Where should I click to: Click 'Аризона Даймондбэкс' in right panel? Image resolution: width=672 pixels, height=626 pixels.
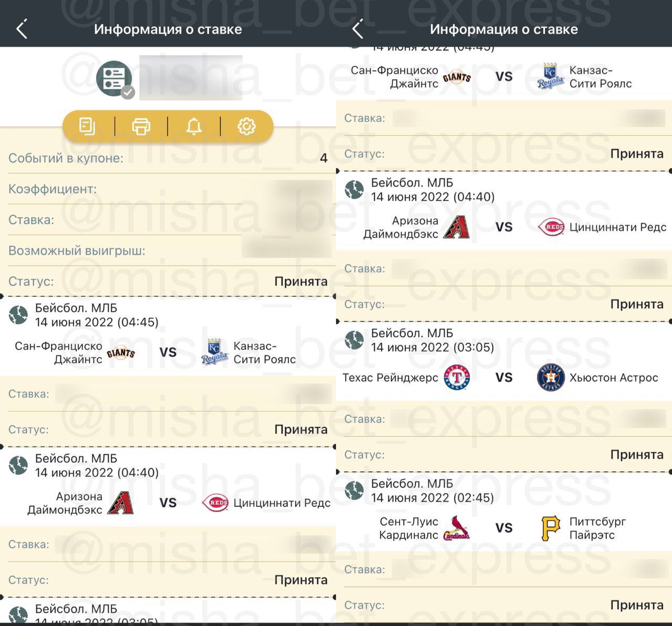pyautogui.click(x=401, y=227)
